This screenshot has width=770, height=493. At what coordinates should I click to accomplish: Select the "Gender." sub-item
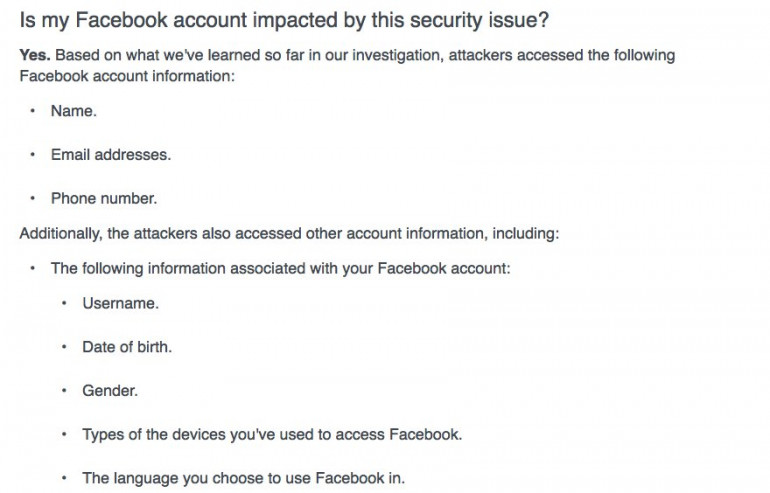[110, 390]
